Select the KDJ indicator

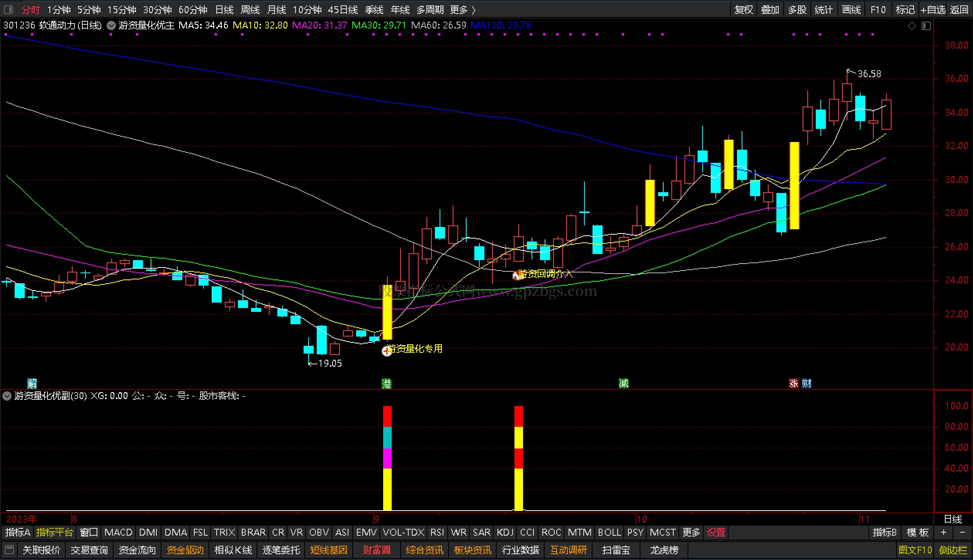(x=505, y=533)
